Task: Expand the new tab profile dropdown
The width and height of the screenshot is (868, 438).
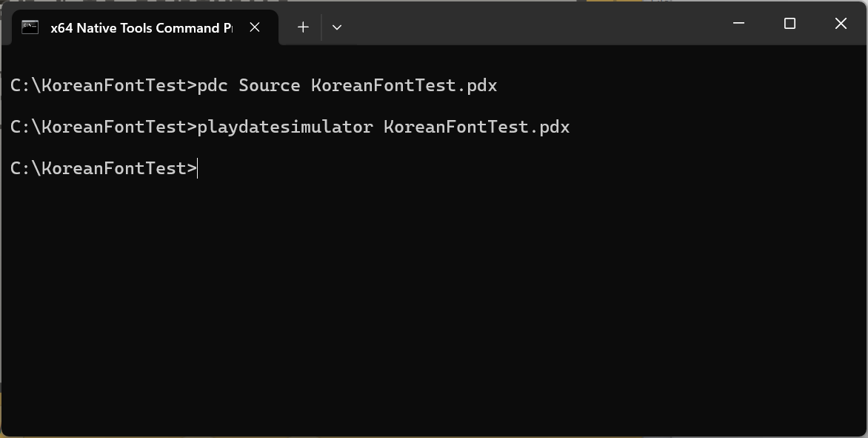Action: pos(337,27)
